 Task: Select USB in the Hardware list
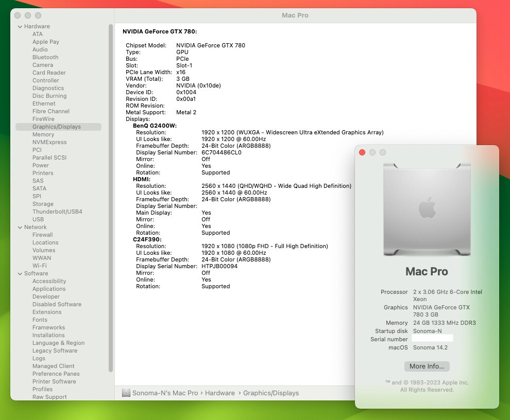point(38,219)
